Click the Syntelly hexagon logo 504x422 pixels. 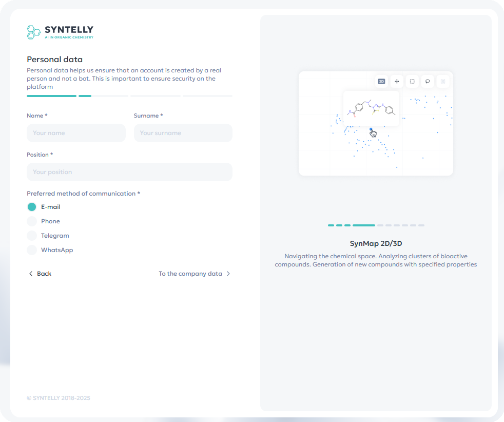(x=33, y=32)
